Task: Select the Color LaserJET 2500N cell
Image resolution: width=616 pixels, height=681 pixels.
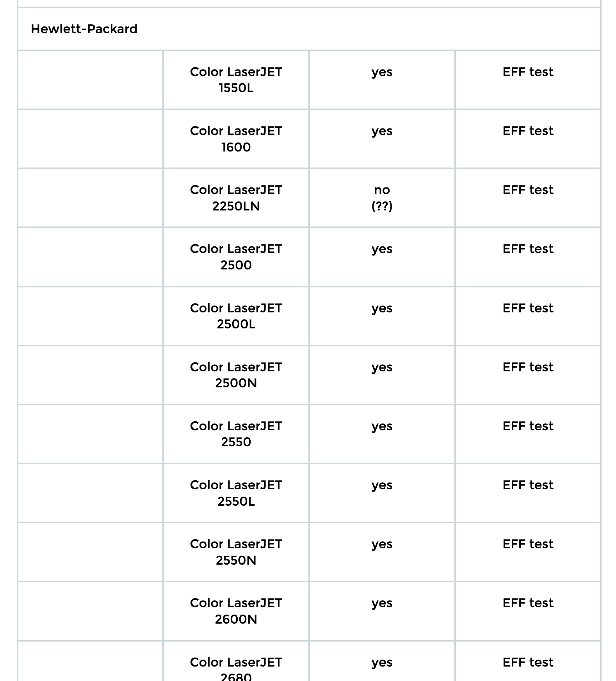Action: tap(236, 375)
